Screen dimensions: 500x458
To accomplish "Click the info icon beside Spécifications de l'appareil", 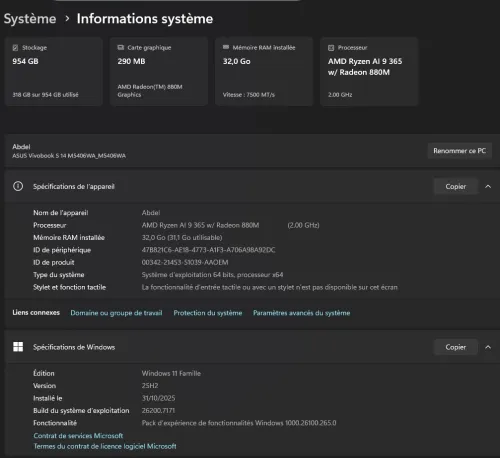I will (18, 186).
